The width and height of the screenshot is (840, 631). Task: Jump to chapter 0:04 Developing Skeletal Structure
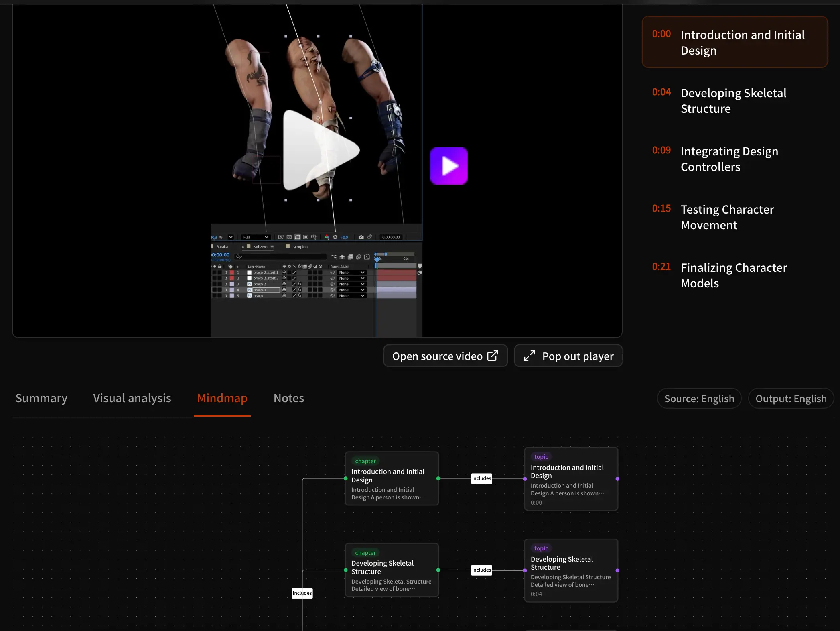click(x=734, y=100)
